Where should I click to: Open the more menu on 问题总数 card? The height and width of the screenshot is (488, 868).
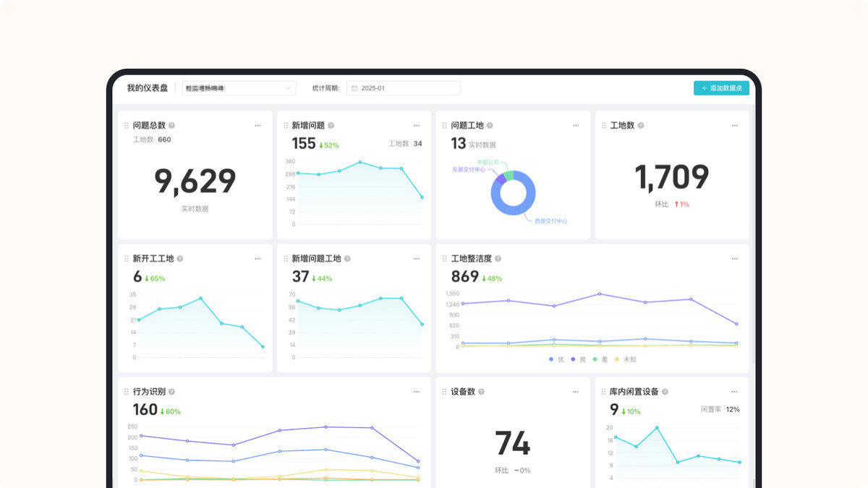coord(258,125)
